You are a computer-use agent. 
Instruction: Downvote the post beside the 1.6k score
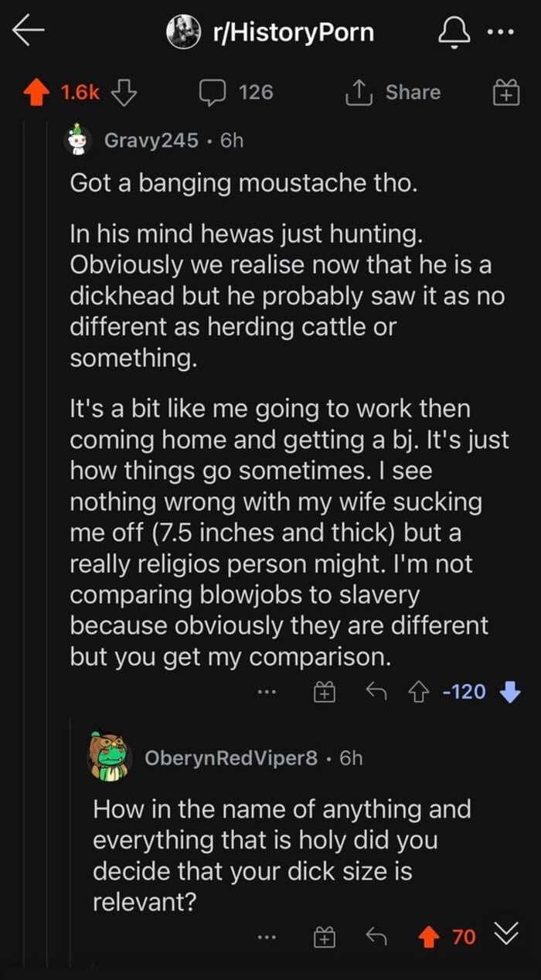124,93
